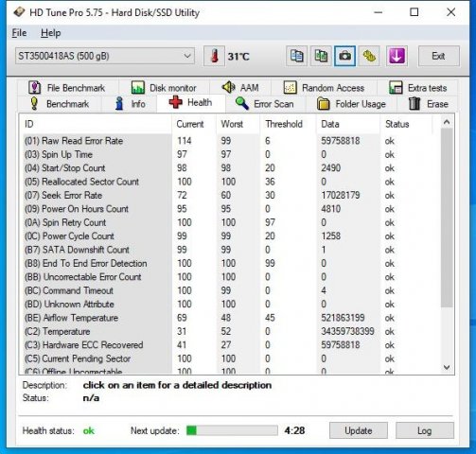Click the data value 2490

[x=331, y=168]
